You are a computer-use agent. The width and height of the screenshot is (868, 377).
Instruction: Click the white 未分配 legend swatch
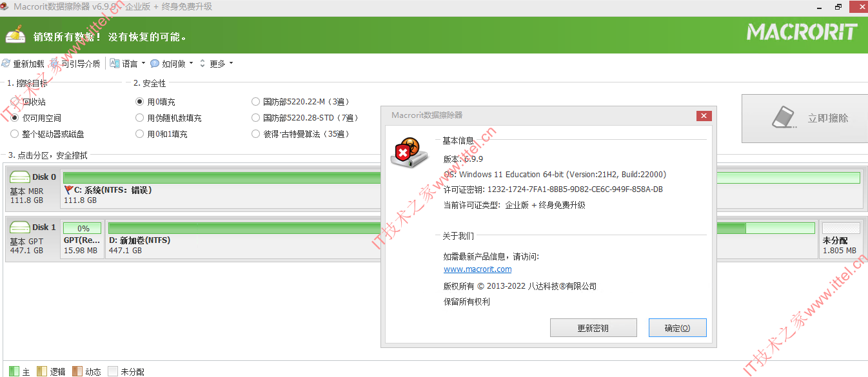point(113,371)
